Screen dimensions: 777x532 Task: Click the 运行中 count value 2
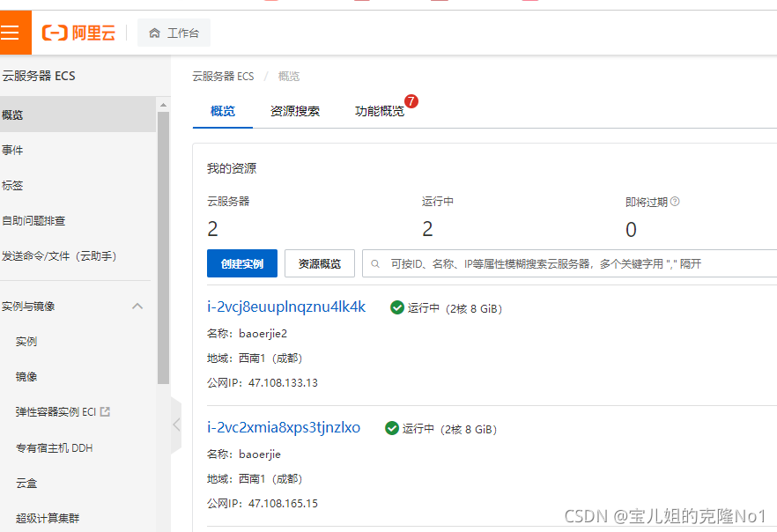pos(427,229)
